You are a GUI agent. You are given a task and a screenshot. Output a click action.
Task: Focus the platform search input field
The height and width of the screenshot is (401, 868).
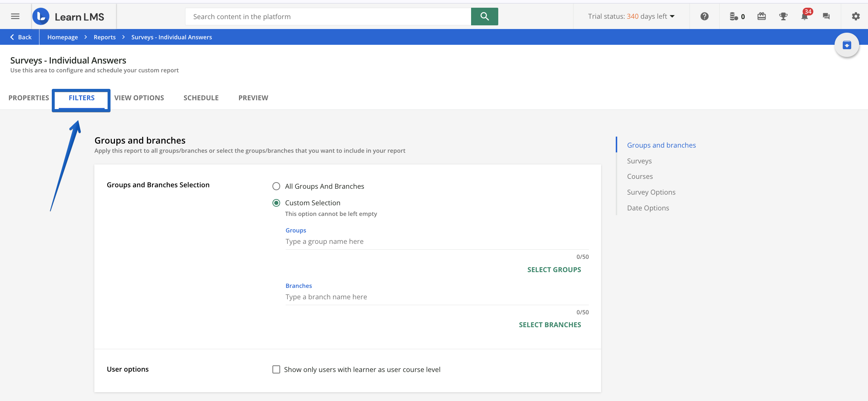pyautogui.click(x=328, y=17)
